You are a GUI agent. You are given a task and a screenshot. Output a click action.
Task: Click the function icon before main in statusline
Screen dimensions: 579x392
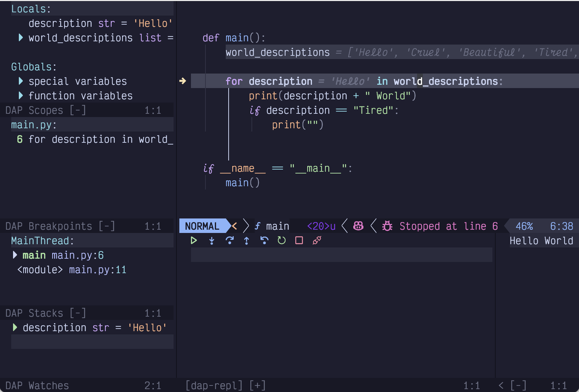click(258, 226)
